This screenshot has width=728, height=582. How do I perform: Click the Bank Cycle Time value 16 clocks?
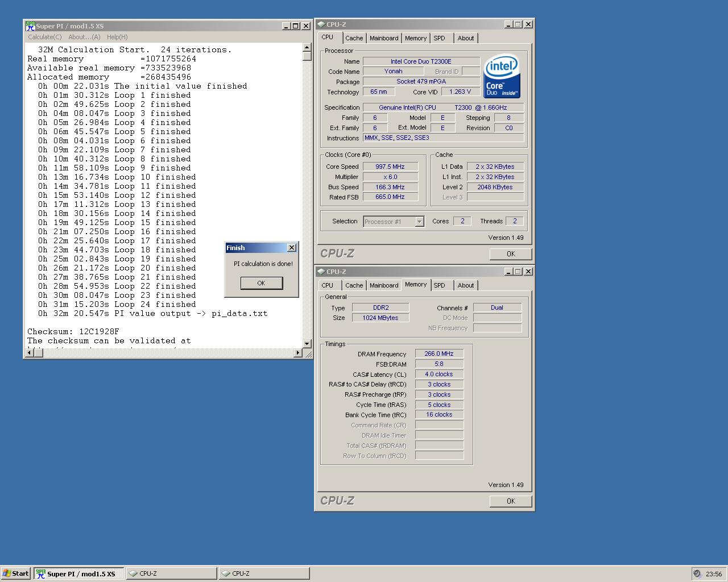[439, 414]
